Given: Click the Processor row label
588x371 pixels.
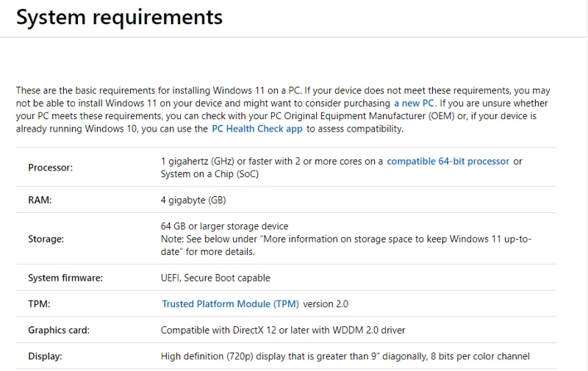Looking at the screenshot, I should tap(51, 168).
